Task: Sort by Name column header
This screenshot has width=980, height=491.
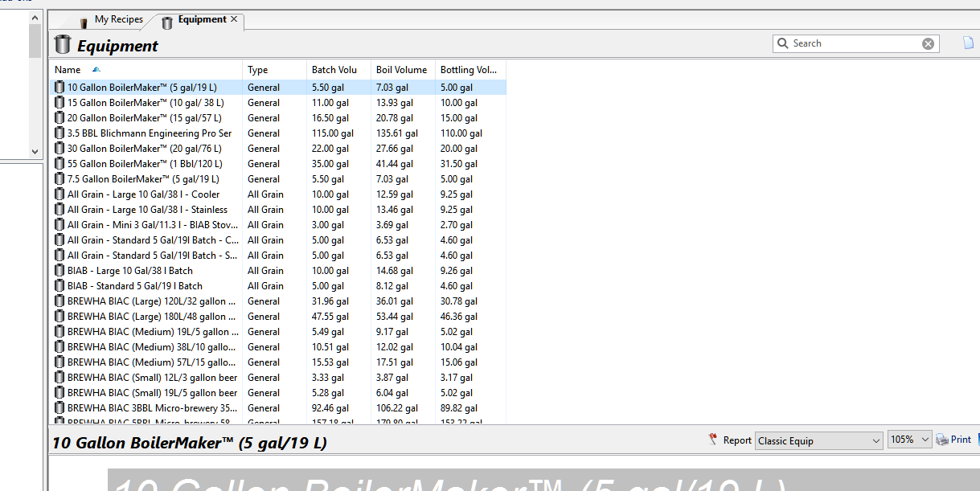Action: tap(146, 70)
